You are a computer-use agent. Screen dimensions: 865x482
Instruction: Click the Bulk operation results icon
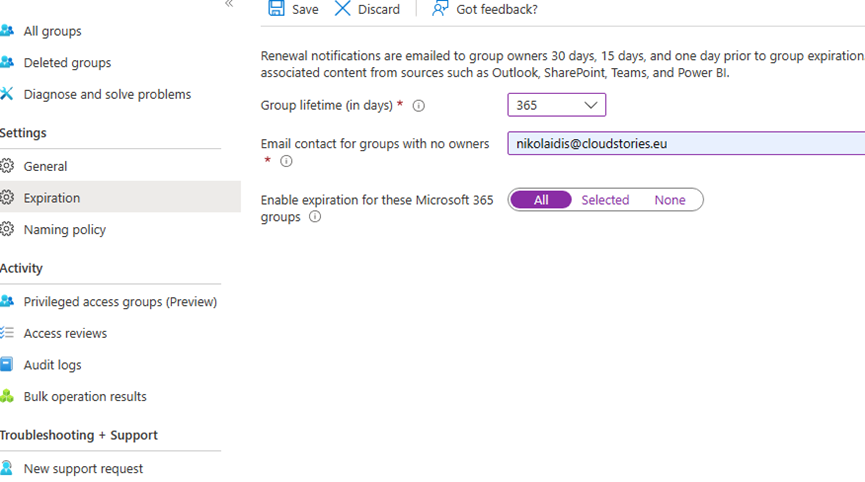point(7,397)
